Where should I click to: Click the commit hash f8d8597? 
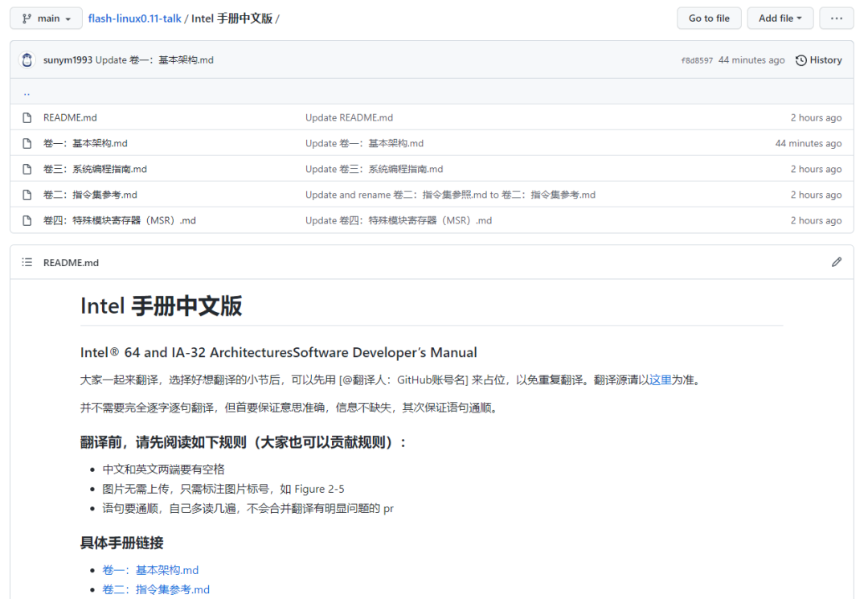click(x=697, y=59)
